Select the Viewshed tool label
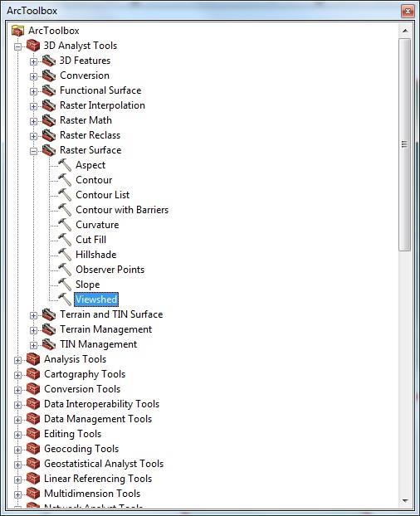This screenshot has width=420, height=516. pyautogui.click(x=96, y=299)
